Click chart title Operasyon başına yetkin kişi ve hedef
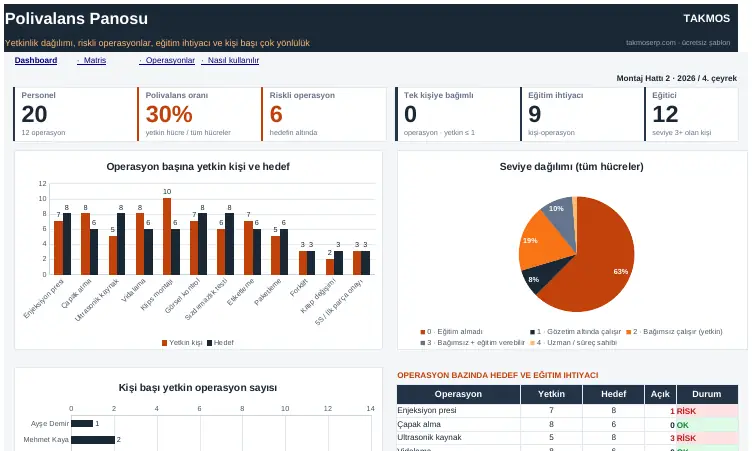 tap(198, 166)
